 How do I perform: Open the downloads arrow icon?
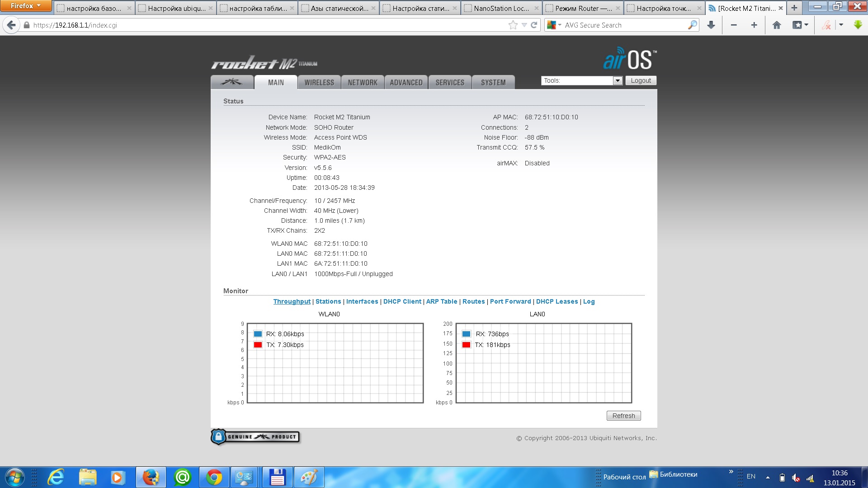click(x=711, y=25)
